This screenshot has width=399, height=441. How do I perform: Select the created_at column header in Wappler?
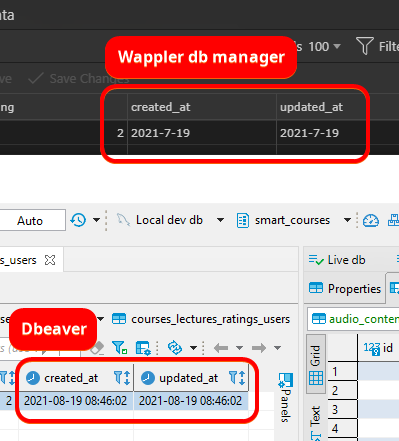coord(202,107)
